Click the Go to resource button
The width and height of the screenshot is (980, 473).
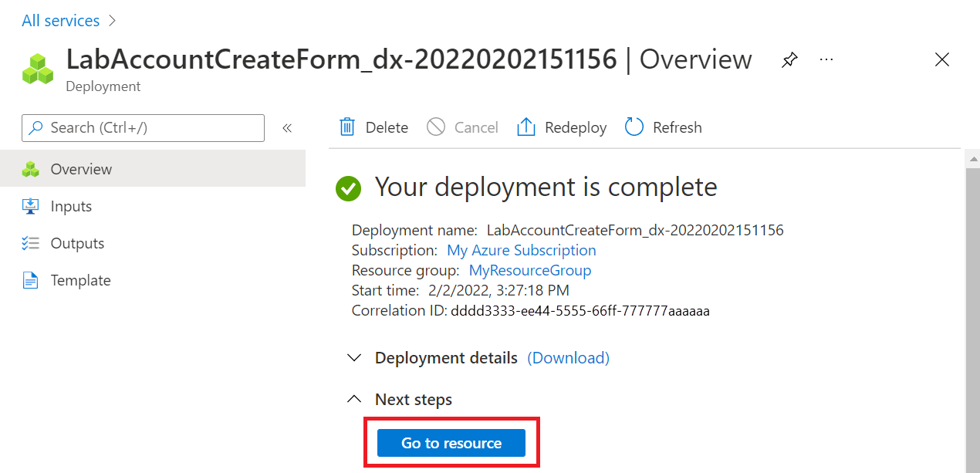point(451,442)
